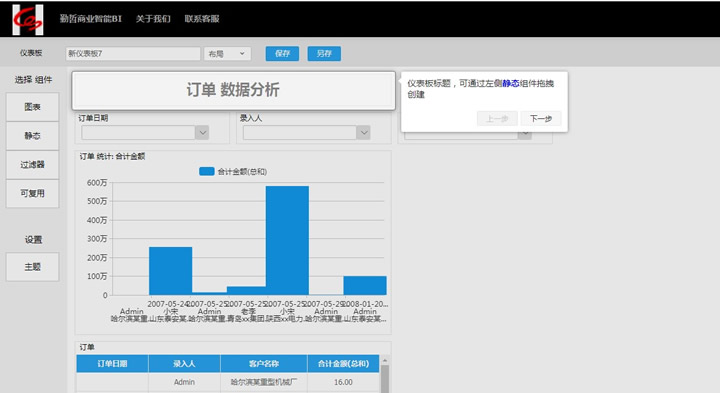Screen dimensions: 720x393
Task: Select the 可复用 reusable component
Action: 33,193
